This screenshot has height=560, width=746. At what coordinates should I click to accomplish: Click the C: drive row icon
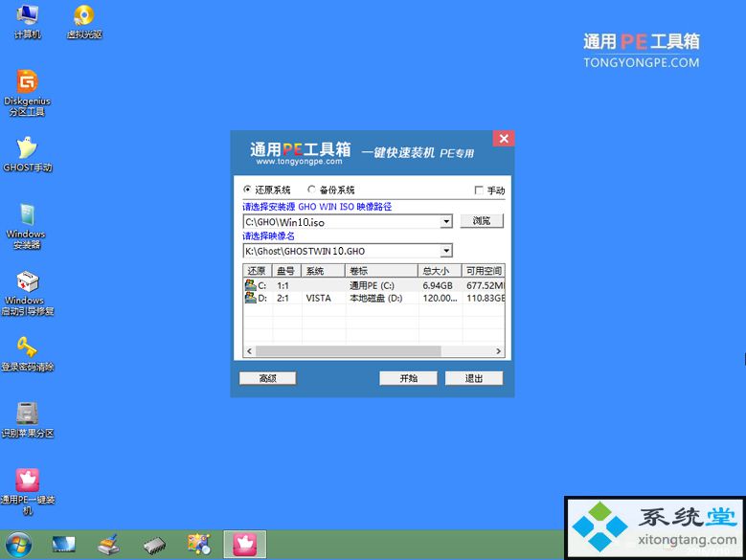[250, 285]
